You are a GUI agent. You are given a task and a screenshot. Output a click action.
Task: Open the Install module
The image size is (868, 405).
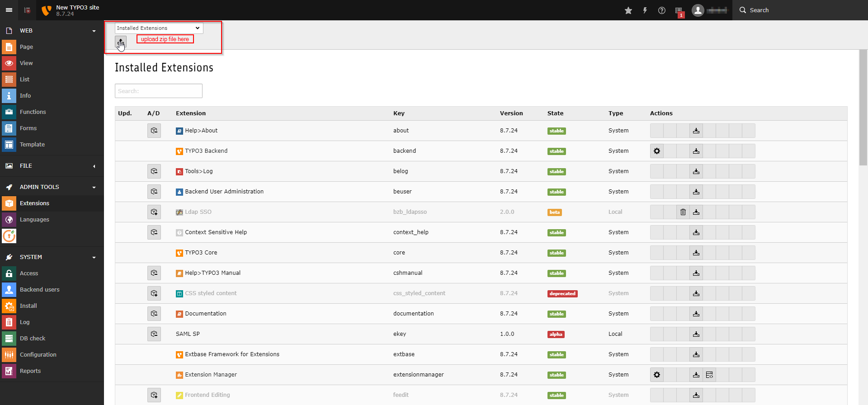click(x=52, y=306)
